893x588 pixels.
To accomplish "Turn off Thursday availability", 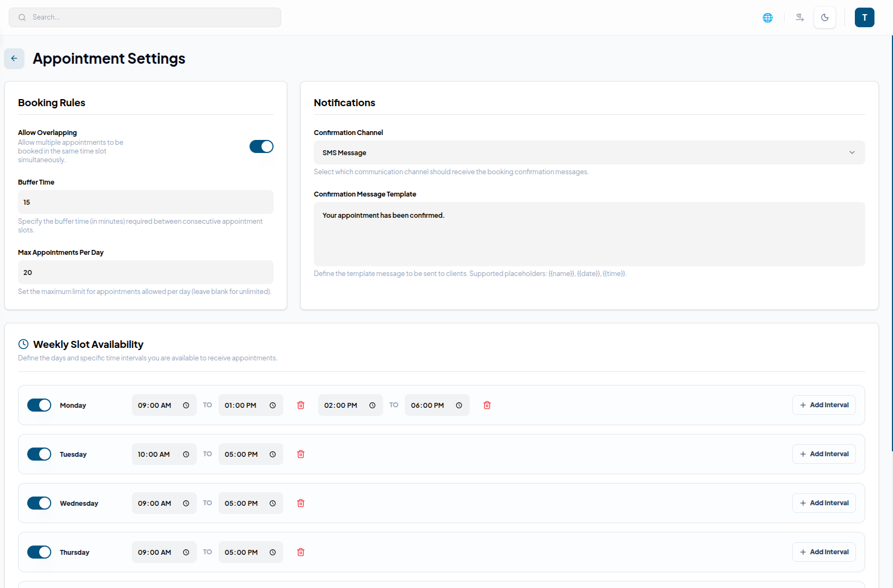I will click(39, 552).
